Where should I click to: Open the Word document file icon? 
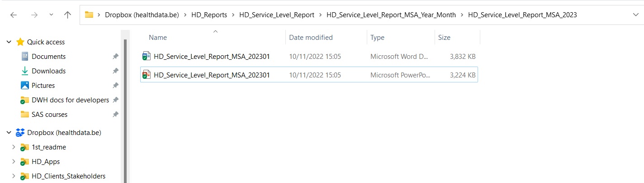pos(146,57)
